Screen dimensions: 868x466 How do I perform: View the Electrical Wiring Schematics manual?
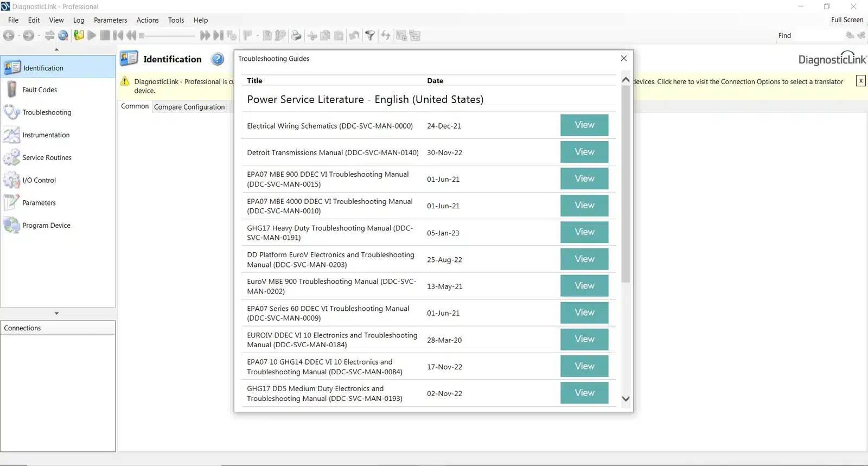click(584, 125)
